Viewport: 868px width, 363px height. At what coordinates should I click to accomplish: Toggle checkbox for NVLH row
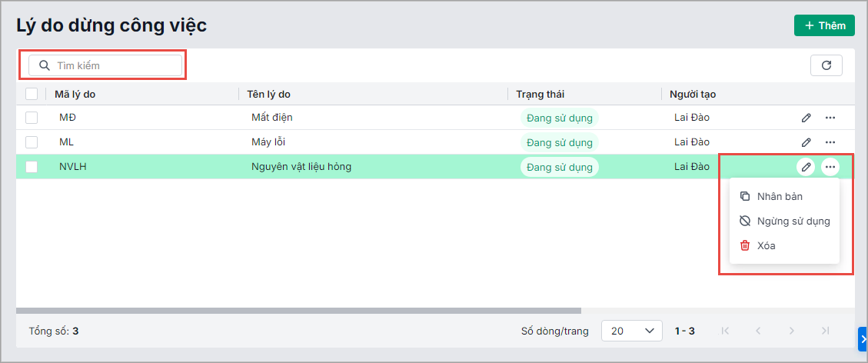(x=32, y=167)
